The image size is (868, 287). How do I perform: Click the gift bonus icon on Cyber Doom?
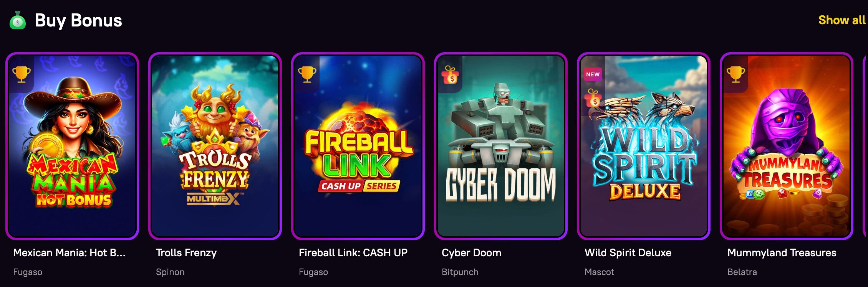click(x=450, y=74)
